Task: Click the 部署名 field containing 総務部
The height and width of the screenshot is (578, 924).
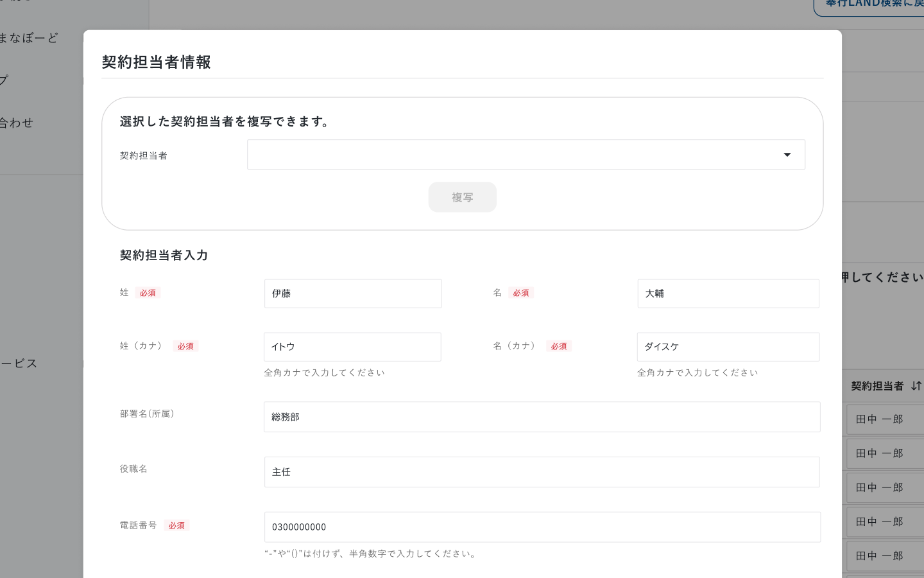Action: [x=542, y=416]
